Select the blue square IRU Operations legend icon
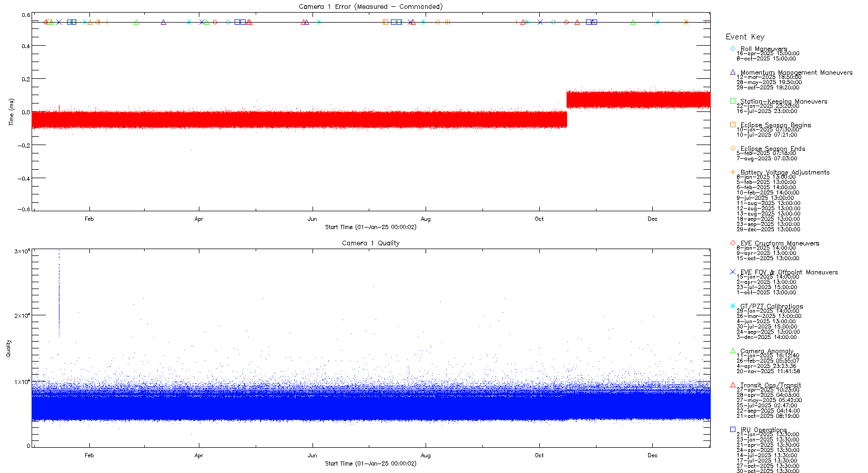Viewport: 868px width, 473px height. (x=733, y=429)
